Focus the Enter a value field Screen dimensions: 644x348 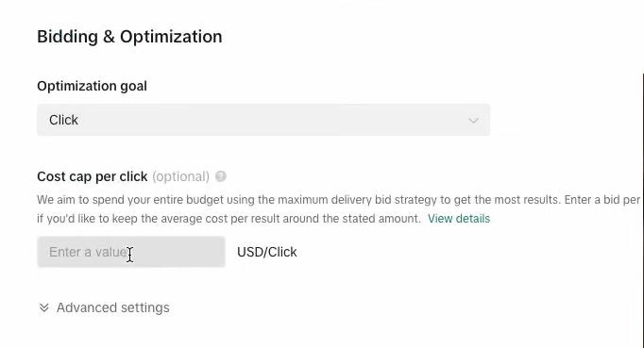tap(131, 252)
